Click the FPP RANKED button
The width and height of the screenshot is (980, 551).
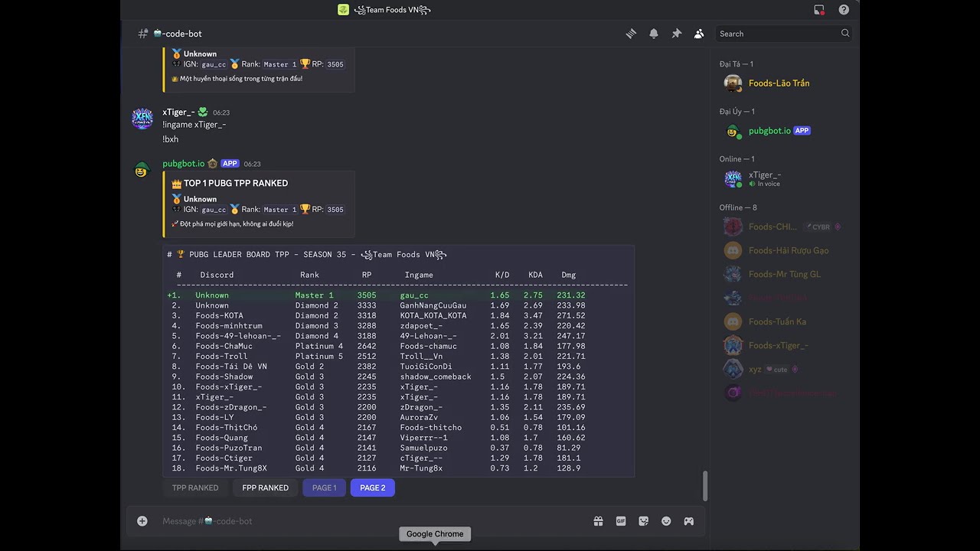point(266,487)
